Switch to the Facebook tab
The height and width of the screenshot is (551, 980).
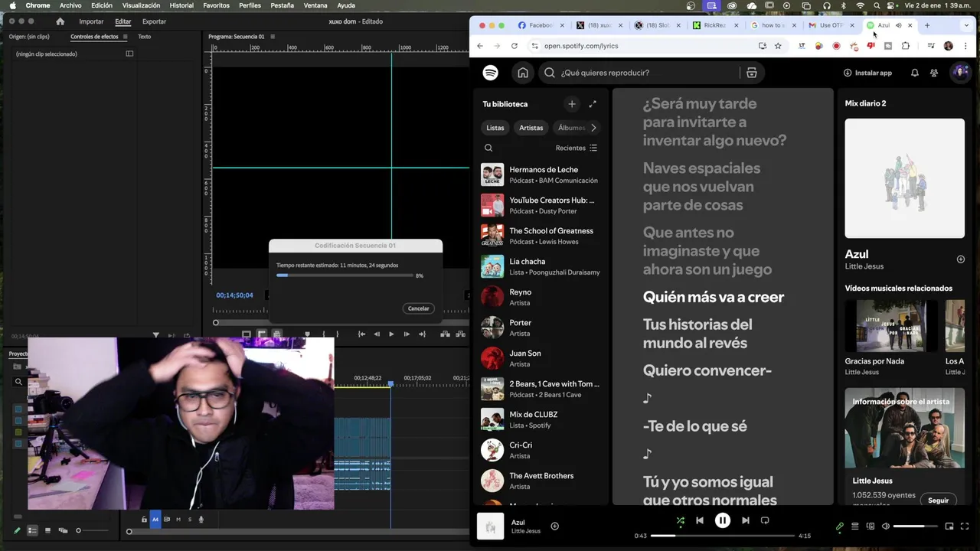541,25
